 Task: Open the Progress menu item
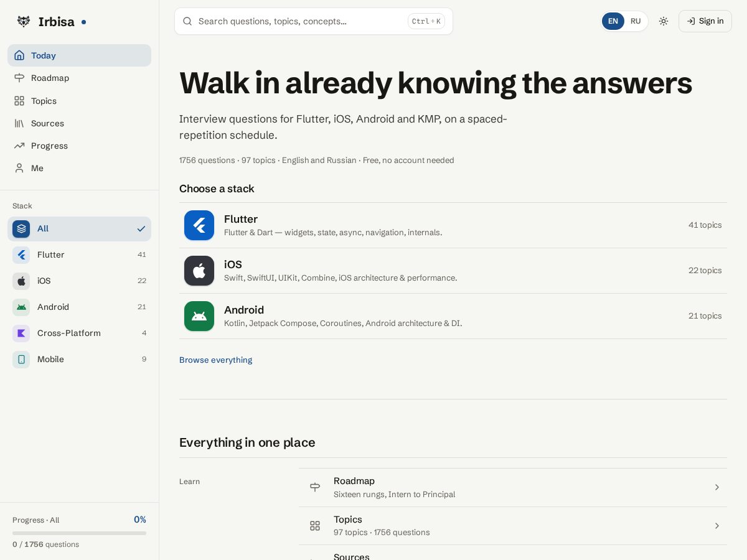coord(79,146)
